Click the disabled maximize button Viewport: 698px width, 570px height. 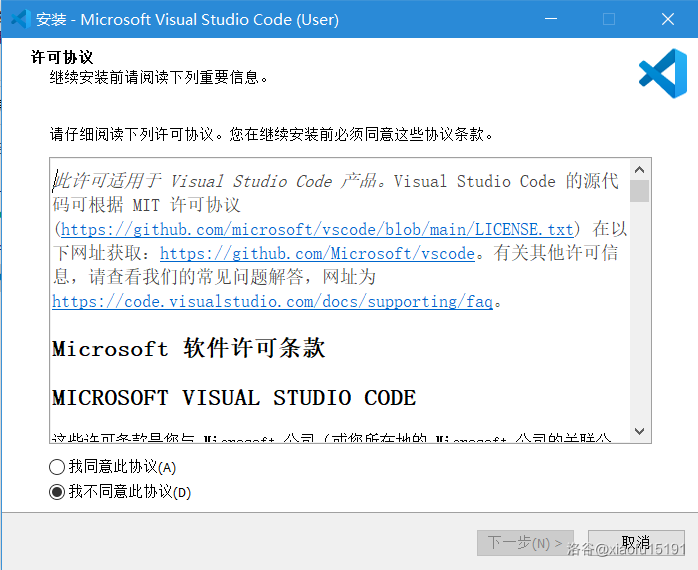coord(609,19)
